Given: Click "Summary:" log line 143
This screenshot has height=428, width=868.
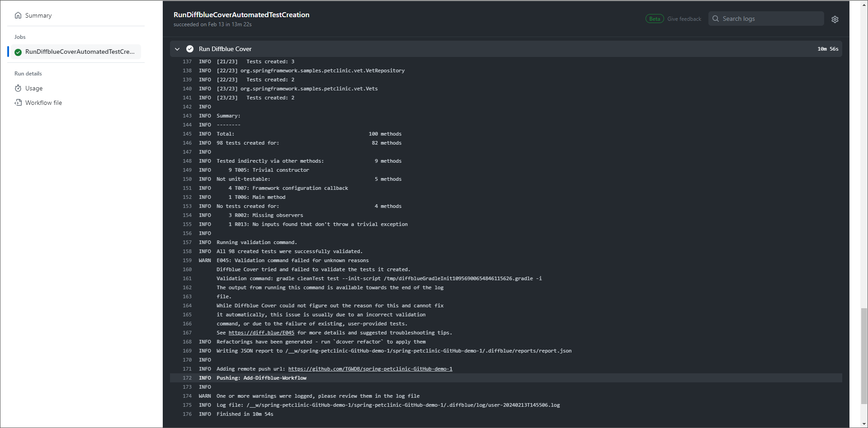Looking at the screenshot, I should tap(228, 116).
